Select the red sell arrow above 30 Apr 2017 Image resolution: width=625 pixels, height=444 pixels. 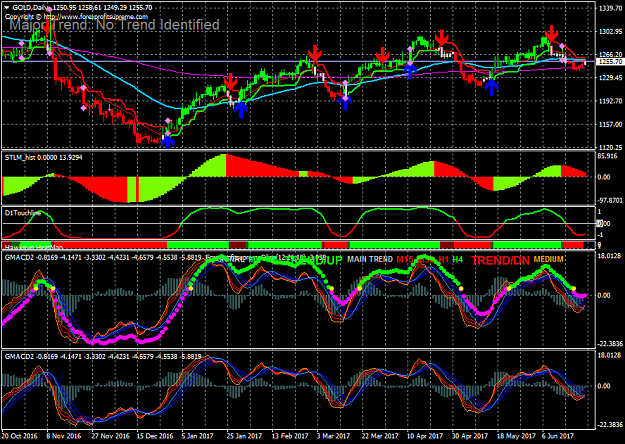(x=441, y=37)
